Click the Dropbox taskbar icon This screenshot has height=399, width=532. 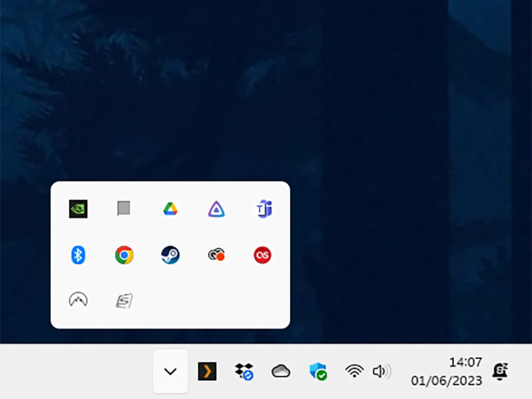[x=244, y=372]
